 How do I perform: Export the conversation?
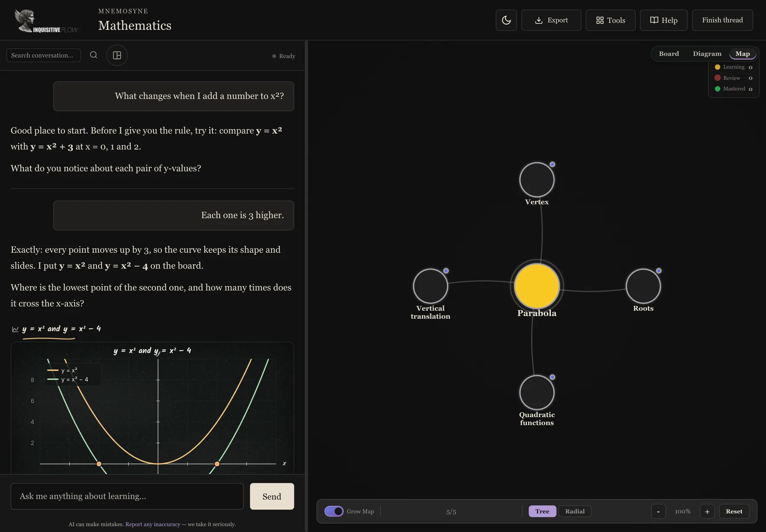(x=551, y=20)
